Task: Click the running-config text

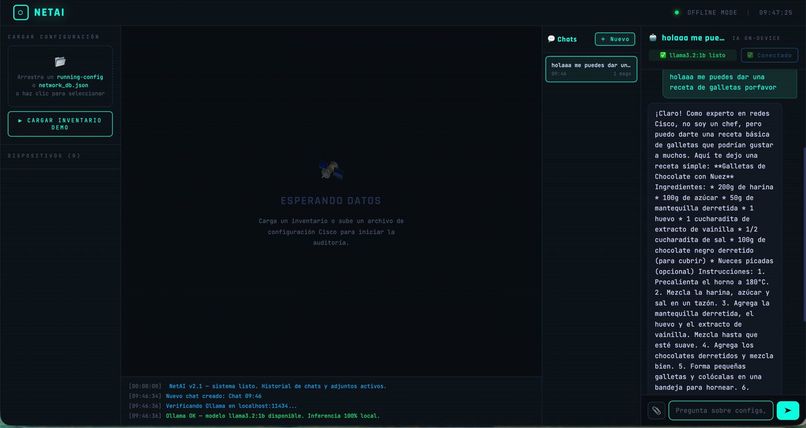Action: point(80,77)
